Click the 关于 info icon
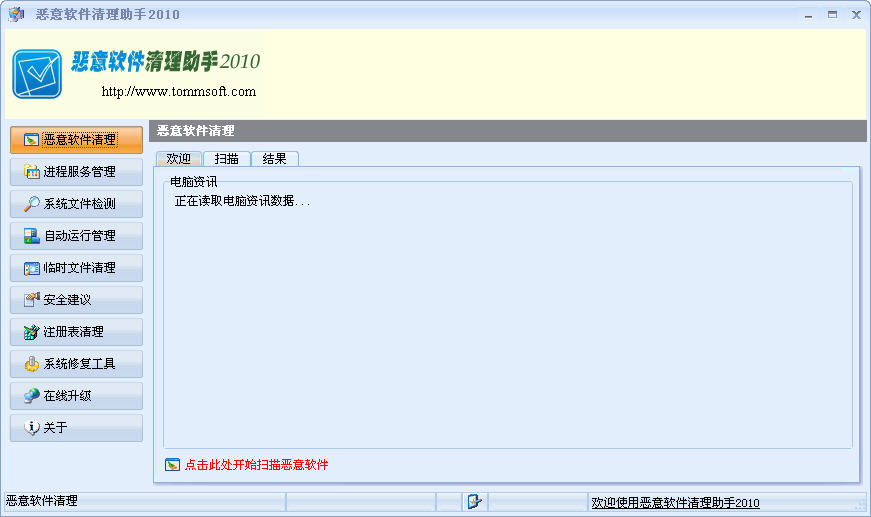Image resolution: width=871 pixels, height=517 pixels. coord(32,428)
